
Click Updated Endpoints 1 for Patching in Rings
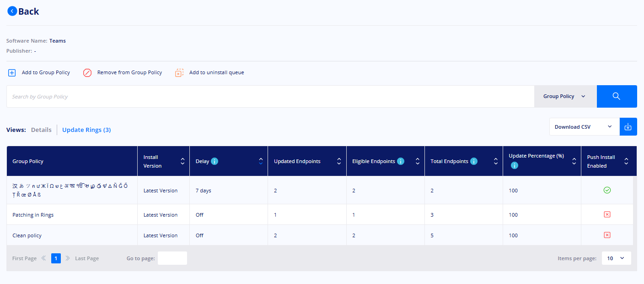tap(275, 215)
